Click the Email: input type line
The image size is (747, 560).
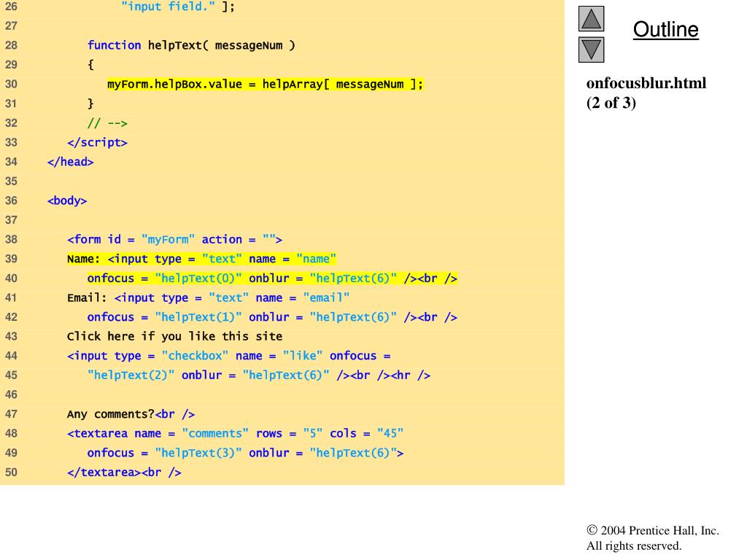pos(208,298)
